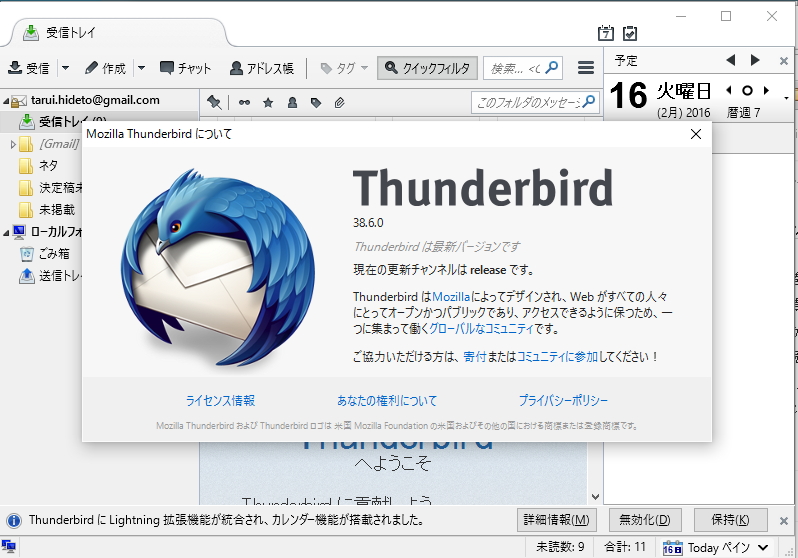Open the 寄付 donate link

pos(475,356)
